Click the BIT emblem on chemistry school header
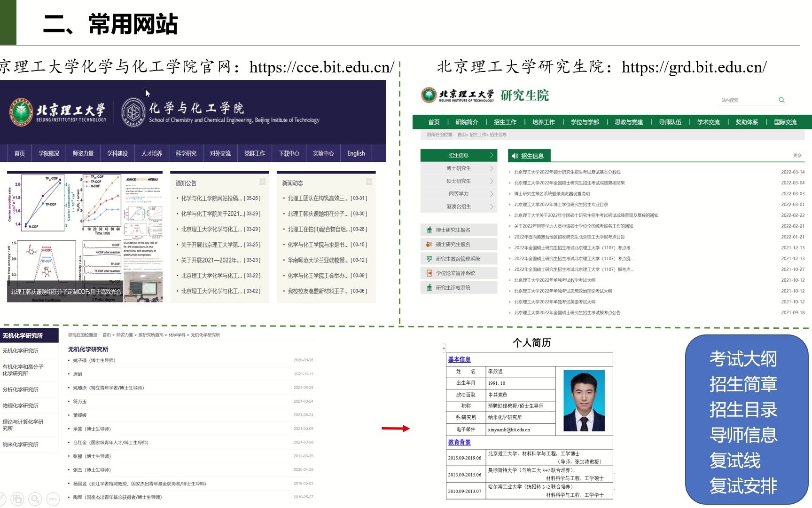The width and height of the screenshot is (812, 508). (21, 112)
